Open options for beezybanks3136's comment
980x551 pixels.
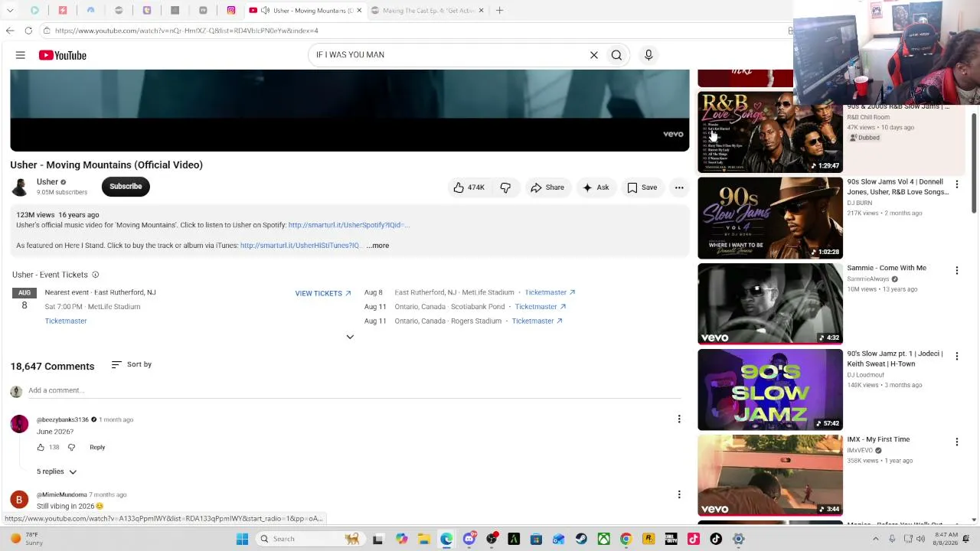679,419
